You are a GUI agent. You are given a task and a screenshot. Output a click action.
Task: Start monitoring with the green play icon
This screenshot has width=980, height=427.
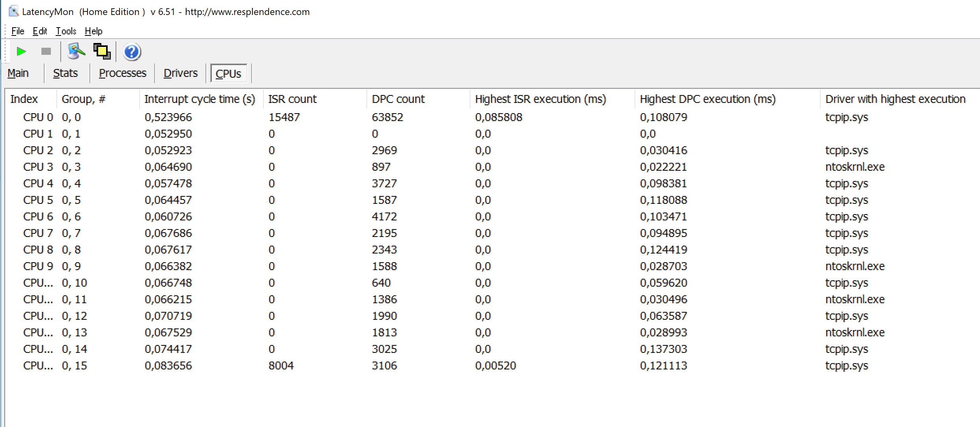pyautogui.click(x=21, y=52)
